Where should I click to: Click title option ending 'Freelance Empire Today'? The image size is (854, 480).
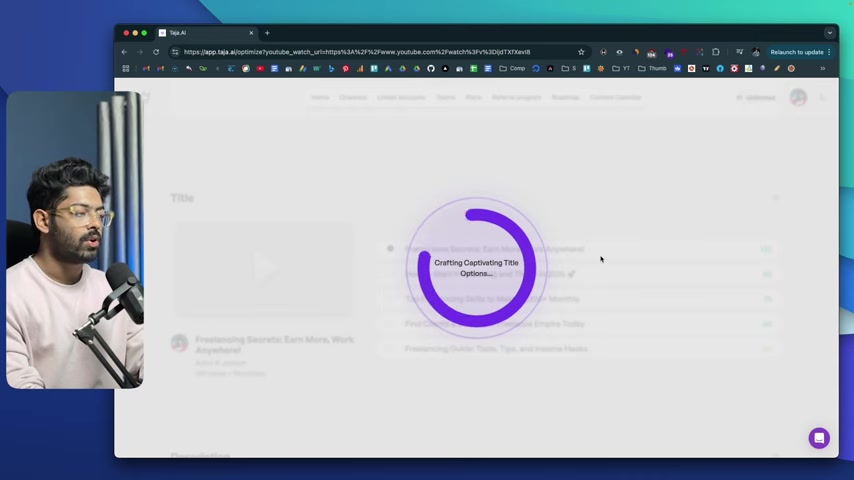(x=495, y=324)
